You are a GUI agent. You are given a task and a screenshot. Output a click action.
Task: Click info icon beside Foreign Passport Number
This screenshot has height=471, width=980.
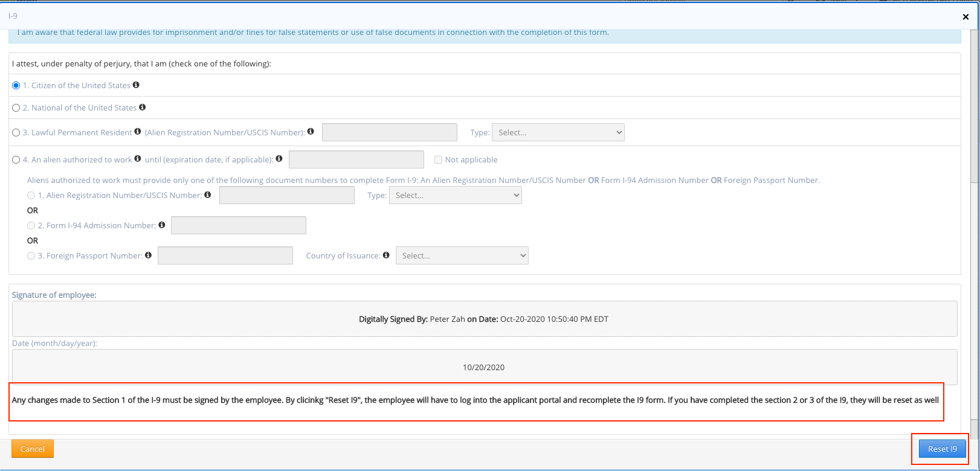pos(149,255)
